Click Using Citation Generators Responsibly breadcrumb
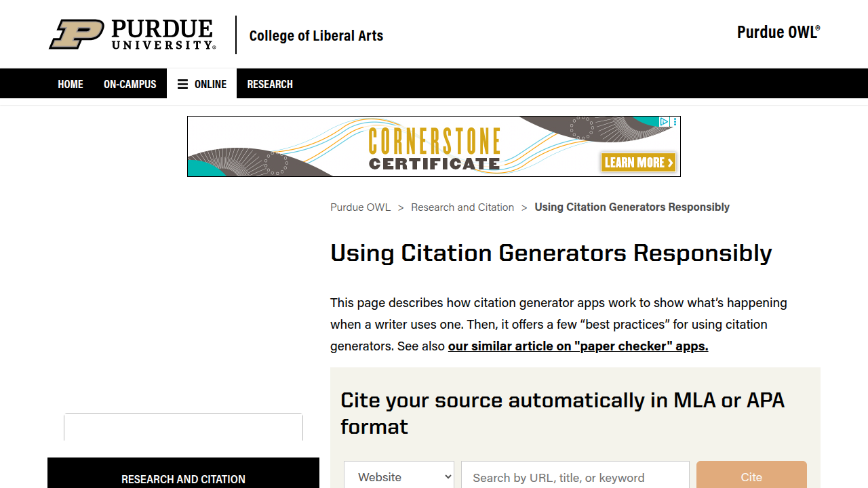The image size is (868, 488). tap(632, 207)
